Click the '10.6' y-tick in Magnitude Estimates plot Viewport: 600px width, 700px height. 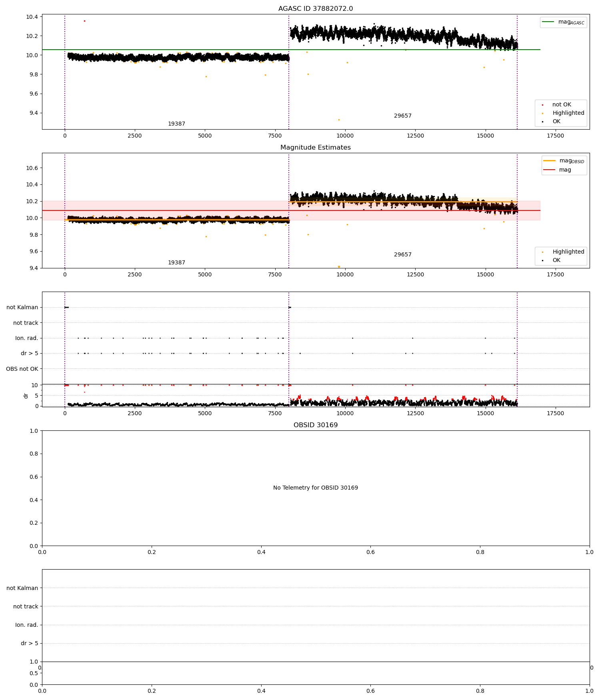[32, 168]
